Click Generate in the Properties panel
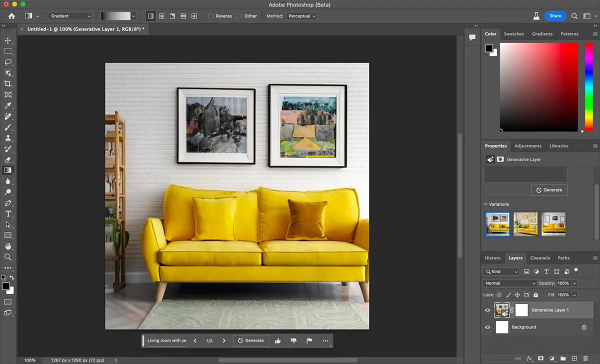 [x=549, y=190]
